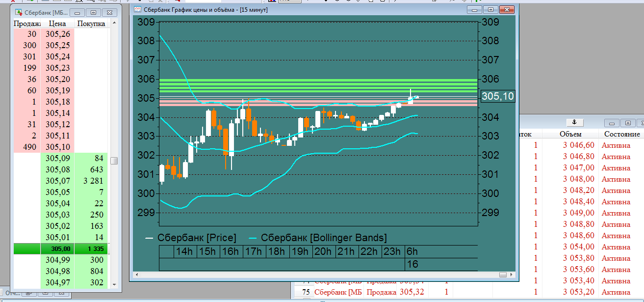
Task: Click volume 3 047,00 in orders table
Action: coord(578,167)
